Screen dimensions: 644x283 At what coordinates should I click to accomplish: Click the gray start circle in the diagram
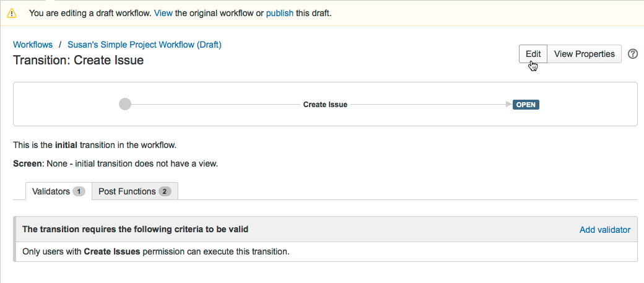(125, 105)
